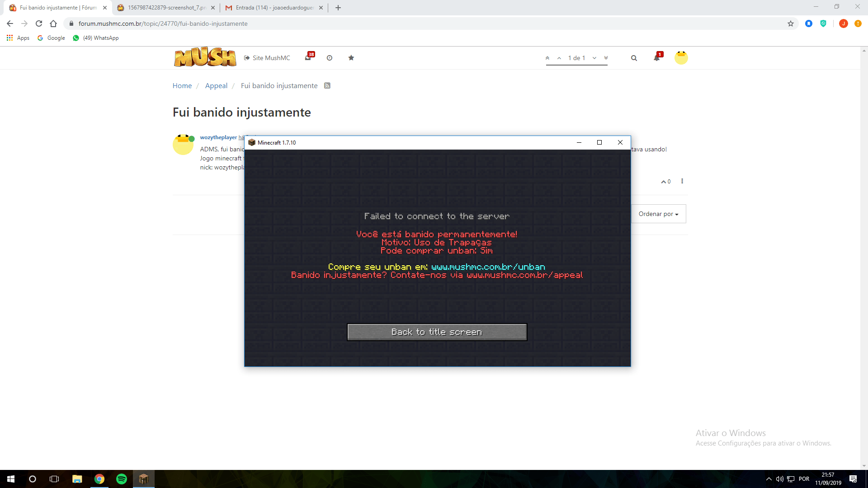Screen dimensions: 868x488
Task: Open Ordenar por dropdown
Action: coord(659,214)
